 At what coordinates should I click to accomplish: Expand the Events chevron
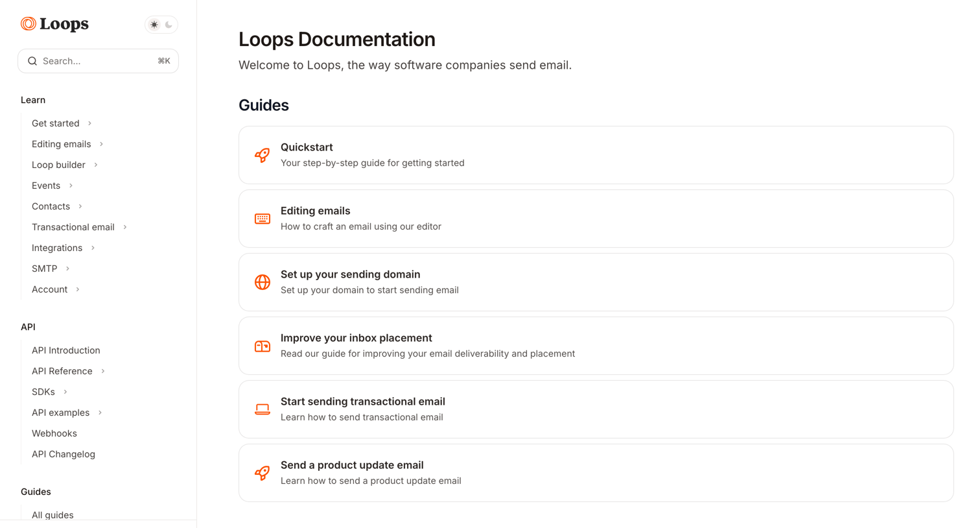[x=71, y=186]
